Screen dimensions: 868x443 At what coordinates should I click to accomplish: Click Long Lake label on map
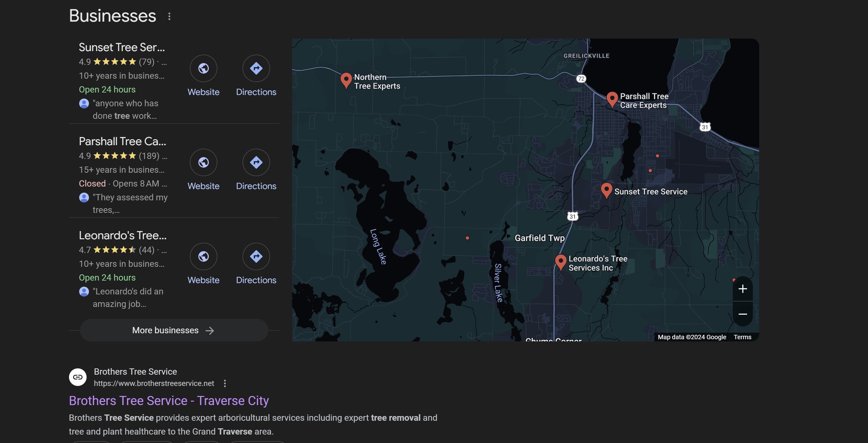pos(378,247)
